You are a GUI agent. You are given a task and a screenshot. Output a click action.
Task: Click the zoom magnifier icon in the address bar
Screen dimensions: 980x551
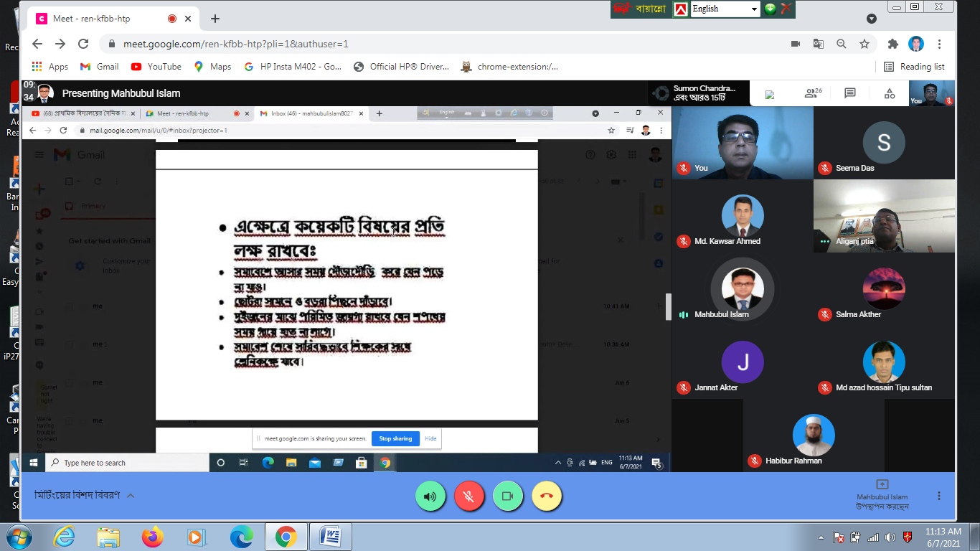pyautogui.click(x=841, y=44)
